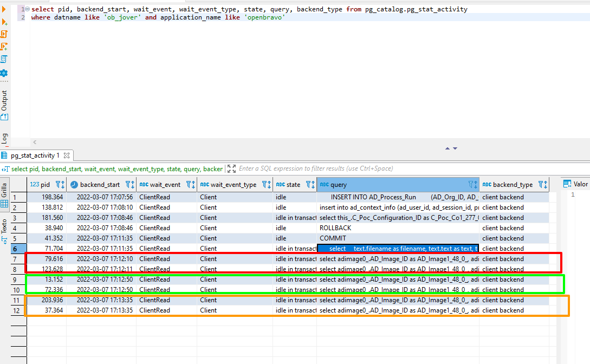Click the expand filter panel icon
Screen dimensions: 590x364
pyautogui.click(x=231, y=168)
